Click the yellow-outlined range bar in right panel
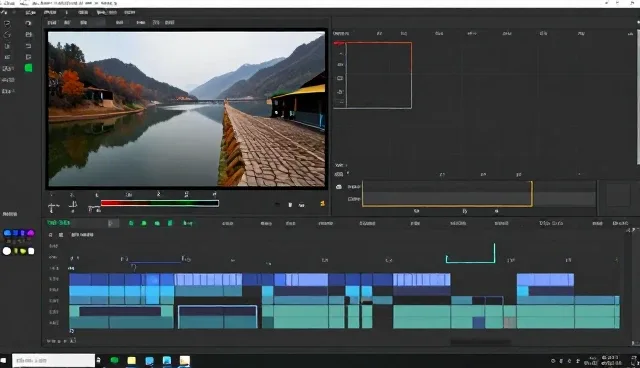Screen dimensions: 640x368 (447, 194)
